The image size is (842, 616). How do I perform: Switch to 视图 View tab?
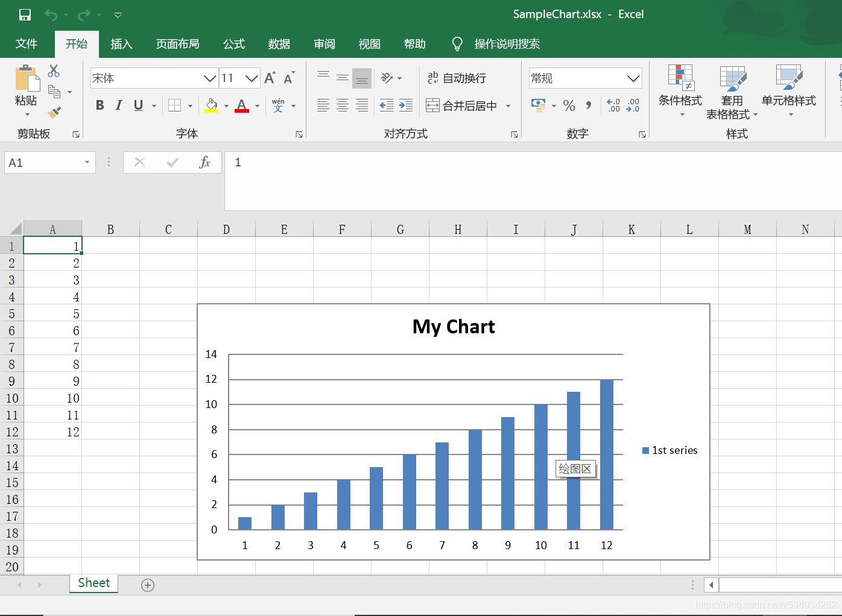(370, 43)
